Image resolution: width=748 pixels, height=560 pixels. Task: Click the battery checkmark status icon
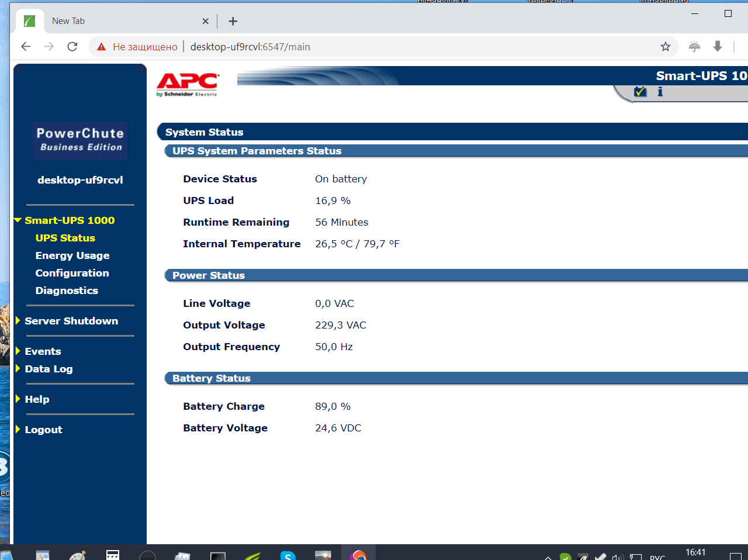pos(640,92)
